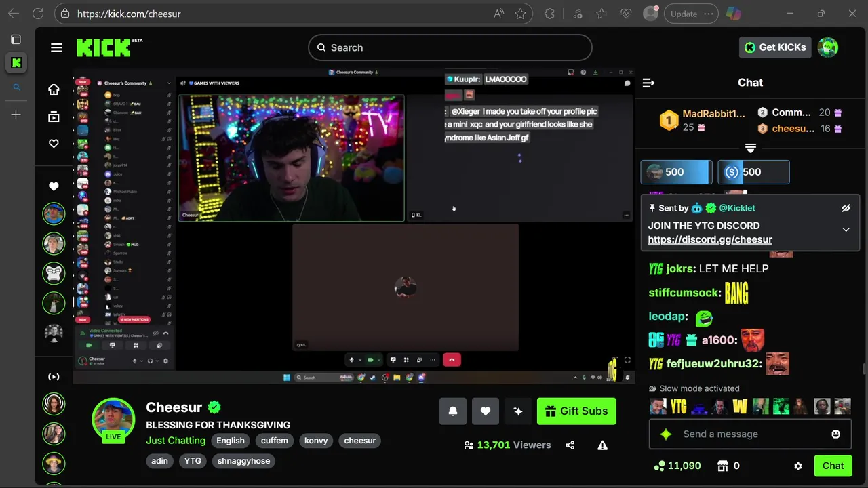Insert the blue car quick emote
The image size is (868, 488).
[x=699, y=407]
